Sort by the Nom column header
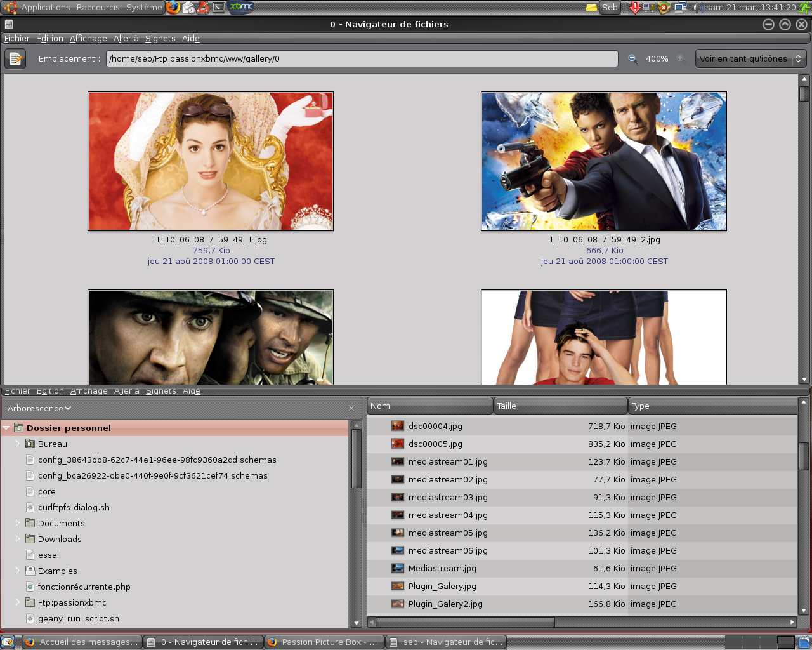Image resolution: width=812 pixels, height=650 pixels. click(430, 406)
